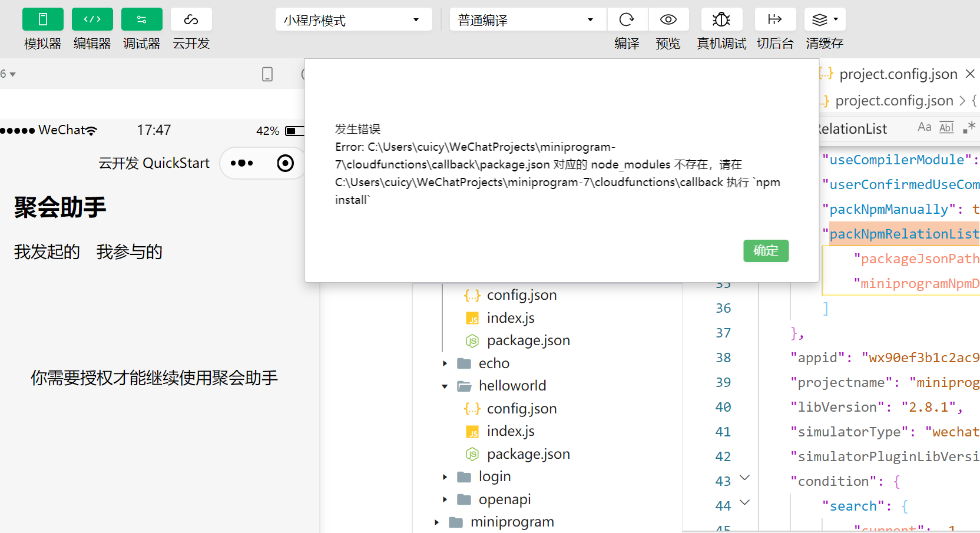980x533 pixels.
Task: Click the "libVersion" key in editor
Action: pos(837,407)
